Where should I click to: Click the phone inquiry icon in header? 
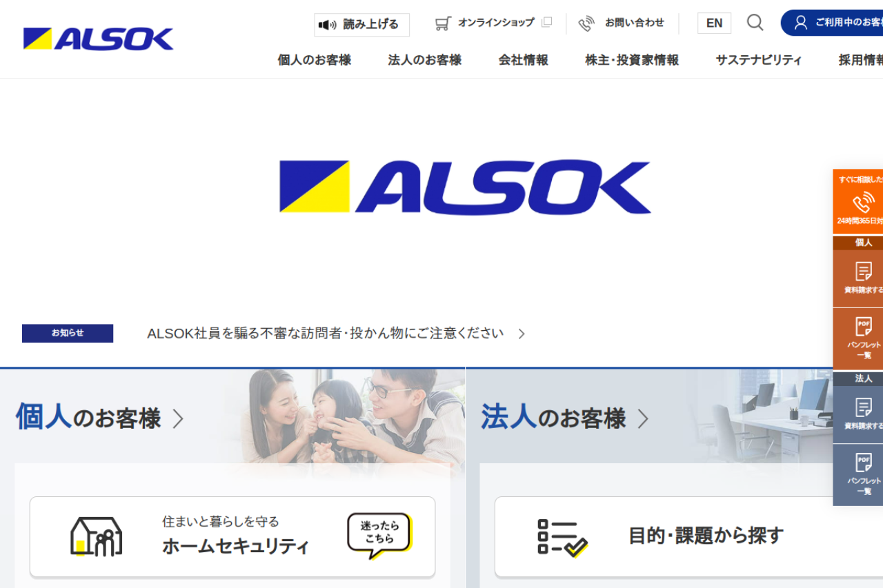pos(586,23)
